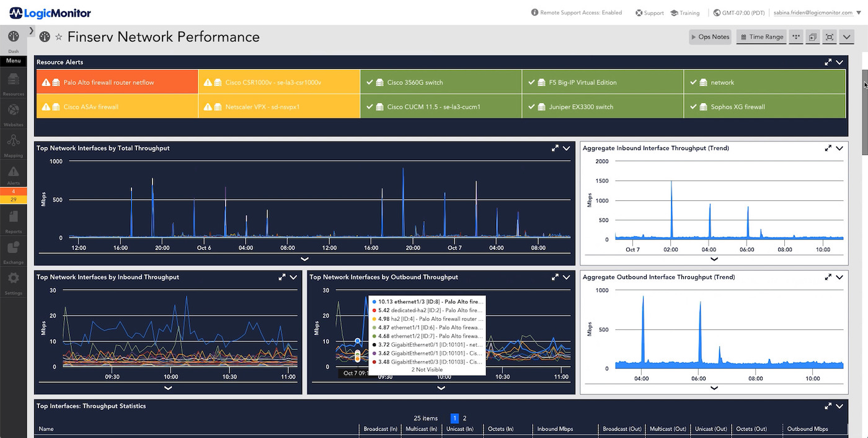Image resolution: width=868 pixels, height=438 pixels.
Task: Sort the table by Name column
Action: pyautogui.click(x=46, y=429)
